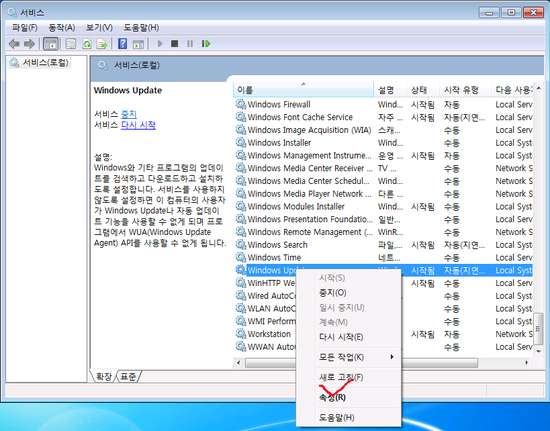Screen dimensions: 550x431
Task: Select the Windows Firewall service row
Action: pyautogui.click(x=383, y=104)
